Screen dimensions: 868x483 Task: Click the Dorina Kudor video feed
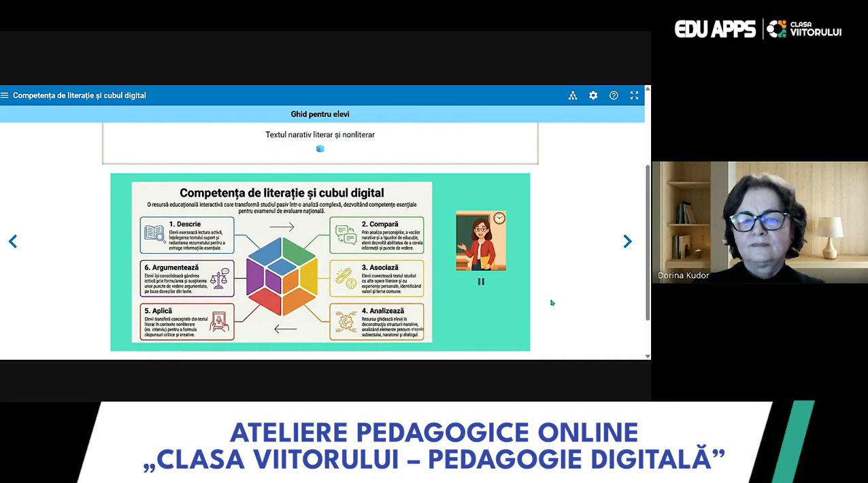point(760,222)
